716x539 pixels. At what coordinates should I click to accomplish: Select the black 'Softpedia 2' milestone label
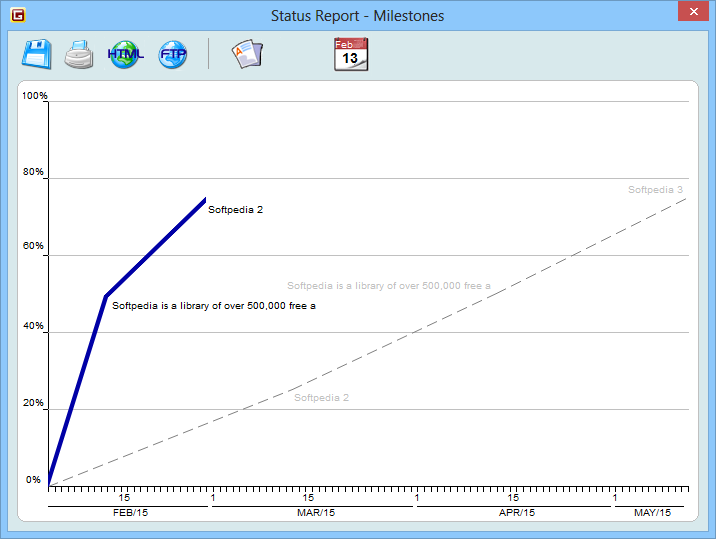pos(236,210)
